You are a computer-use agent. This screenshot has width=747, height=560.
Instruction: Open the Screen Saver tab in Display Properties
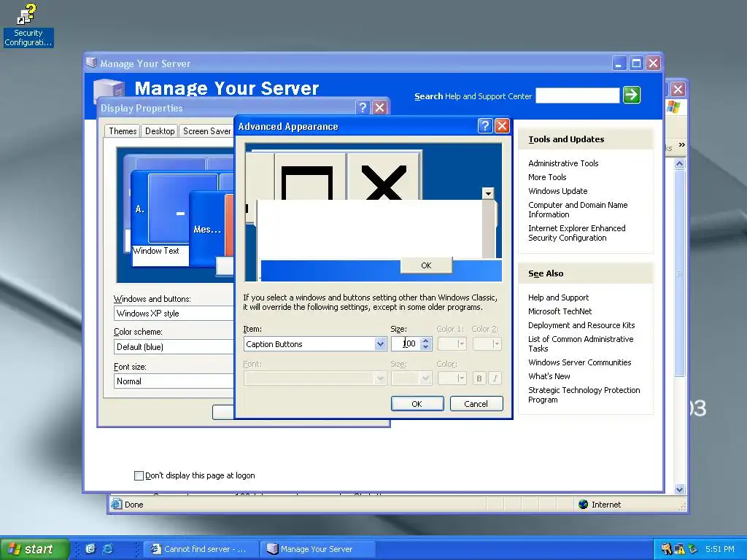pyautogui.click(x=206, y=131)
